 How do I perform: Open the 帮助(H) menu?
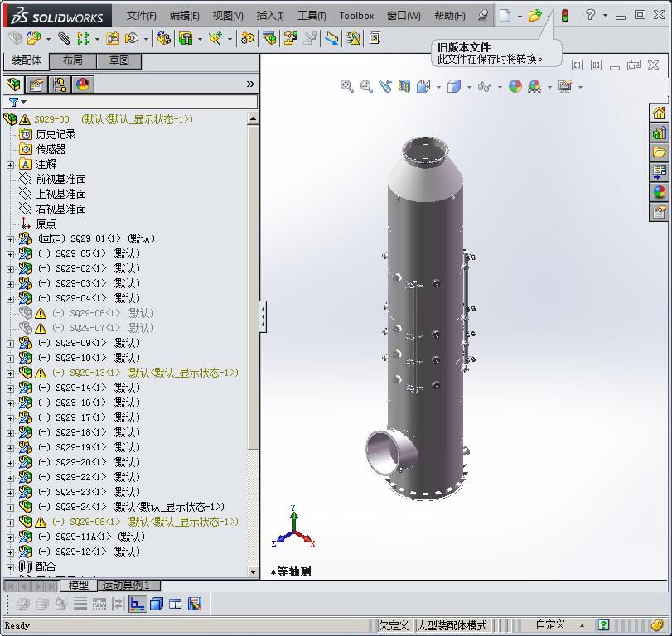[x=450, y=16]
